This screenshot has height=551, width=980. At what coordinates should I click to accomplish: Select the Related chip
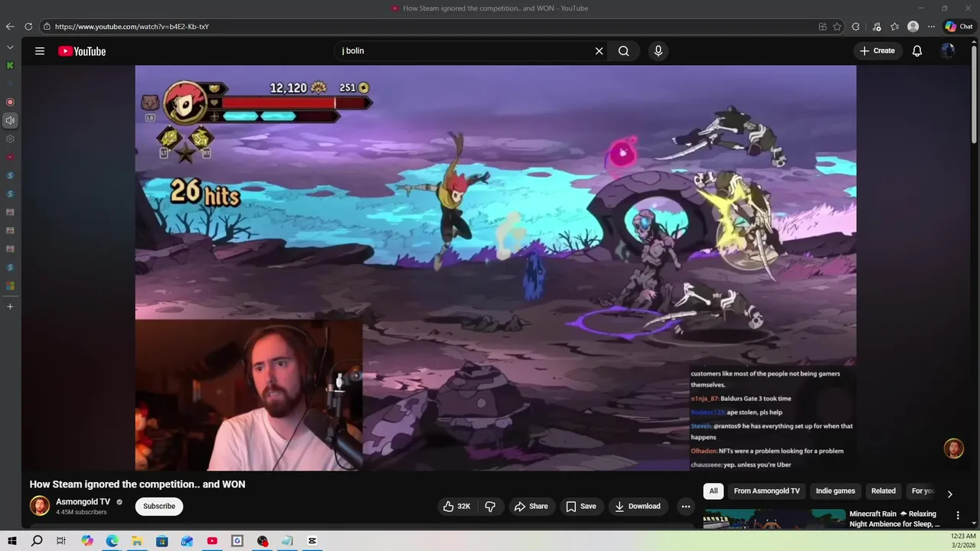coord(883,491)
